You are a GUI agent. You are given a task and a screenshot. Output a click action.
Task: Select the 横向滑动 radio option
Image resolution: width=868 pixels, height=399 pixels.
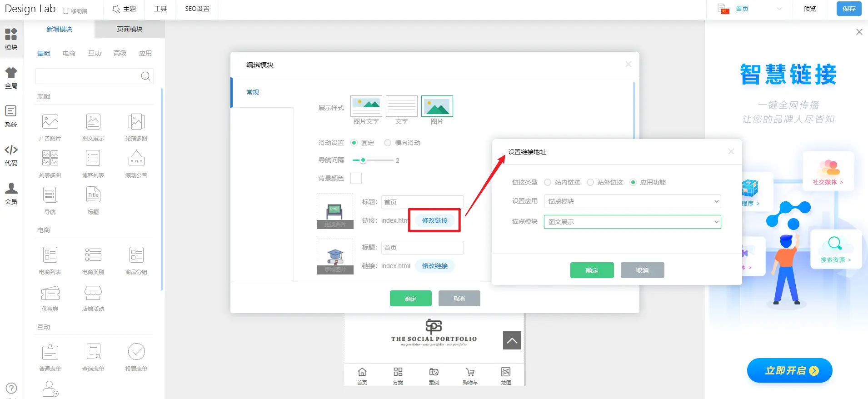[x=388, y=143]
